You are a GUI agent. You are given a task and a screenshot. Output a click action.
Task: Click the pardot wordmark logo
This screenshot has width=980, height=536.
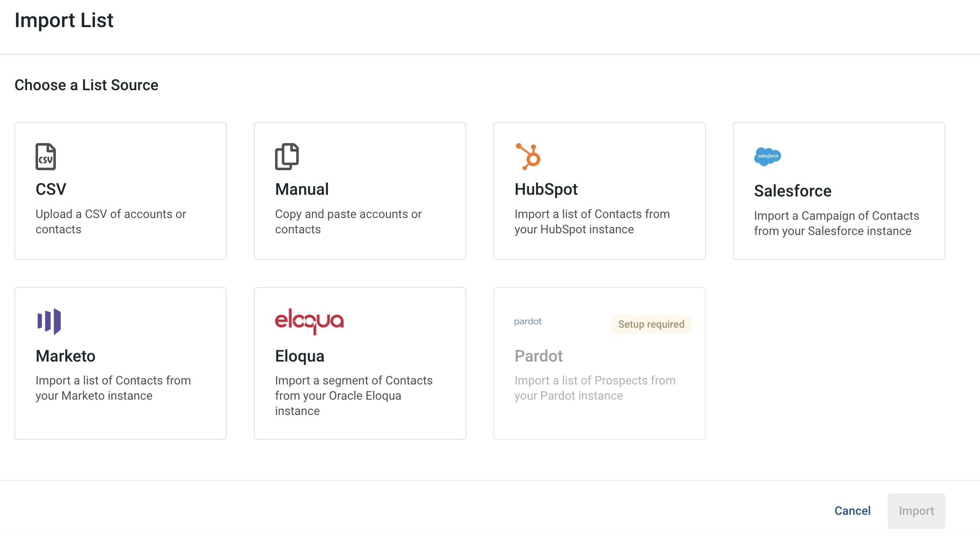coord(528,321)
